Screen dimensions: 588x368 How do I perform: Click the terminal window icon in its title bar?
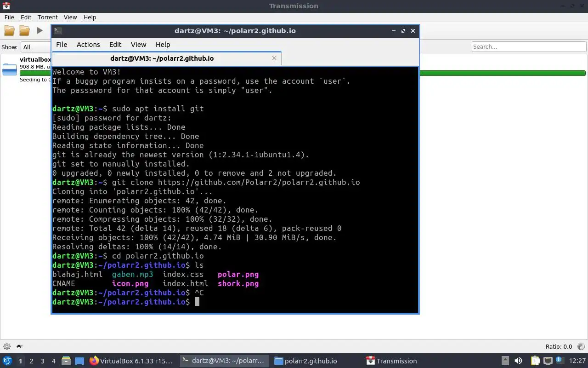[58, 31]
